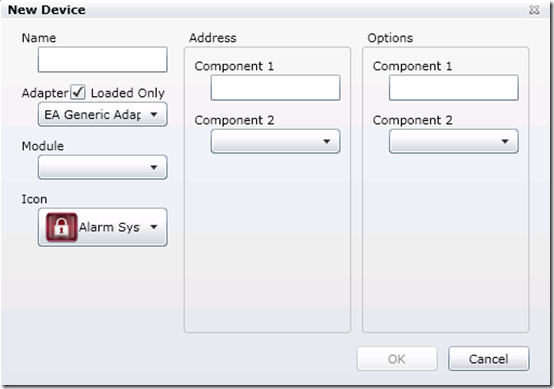Image resolution: width=554 pixels, height=389 pixels.
Task: Expand the Module dropdown list
Action: point(102,167)
